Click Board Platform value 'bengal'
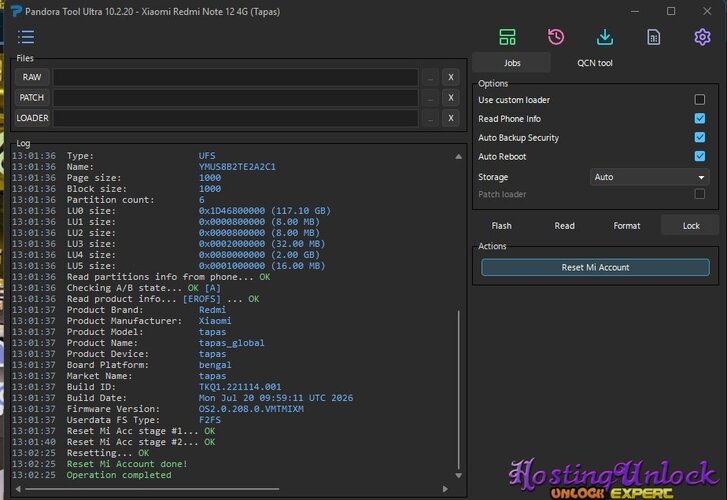Viewport: 727px width, 500px height. (215, 365)
